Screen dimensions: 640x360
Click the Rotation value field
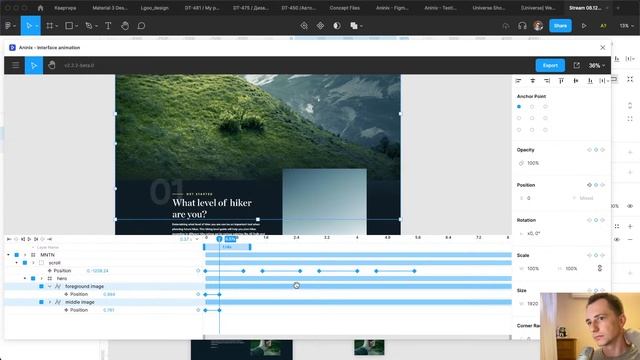click(533, 233)
